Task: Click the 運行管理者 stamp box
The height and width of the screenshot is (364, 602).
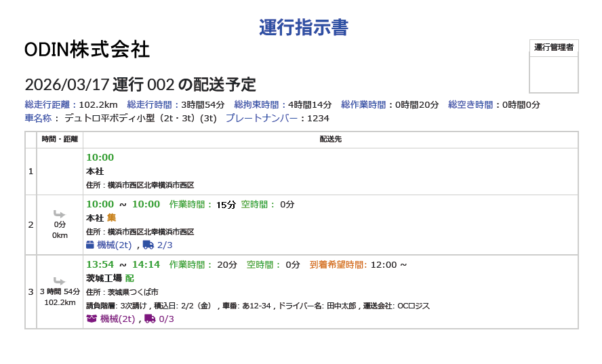Action: click(553, 73)
